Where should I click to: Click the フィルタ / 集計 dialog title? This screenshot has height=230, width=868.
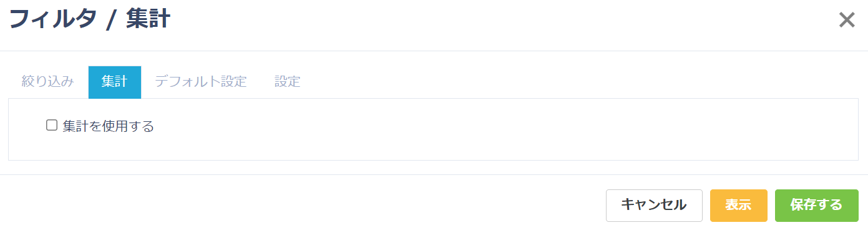click(89, 19)
